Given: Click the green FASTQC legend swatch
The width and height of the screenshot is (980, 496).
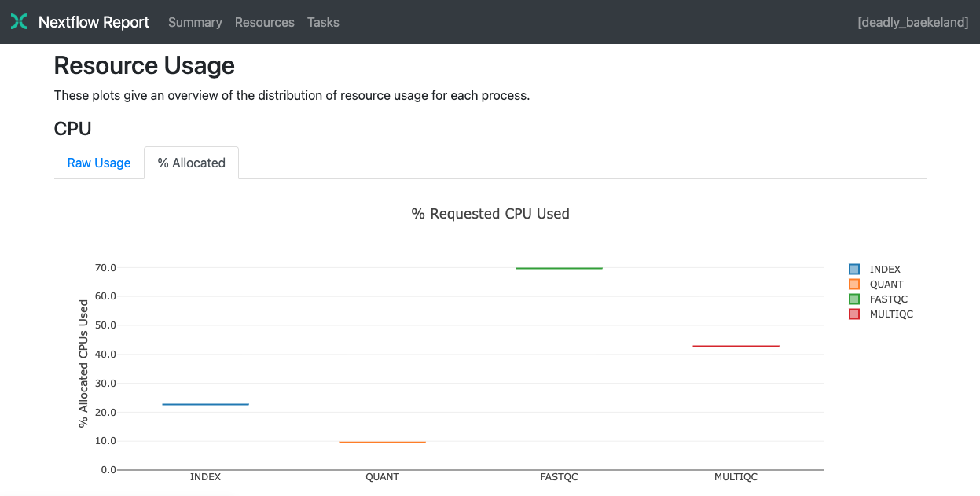Looking at the screenshot, I should (x=855, y=299).
